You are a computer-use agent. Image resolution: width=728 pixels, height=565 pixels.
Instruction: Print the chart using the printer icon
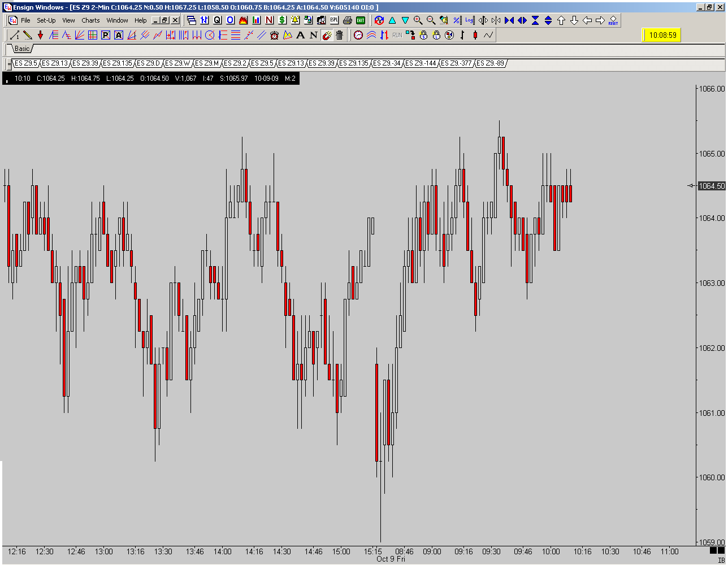coord(347,20)
